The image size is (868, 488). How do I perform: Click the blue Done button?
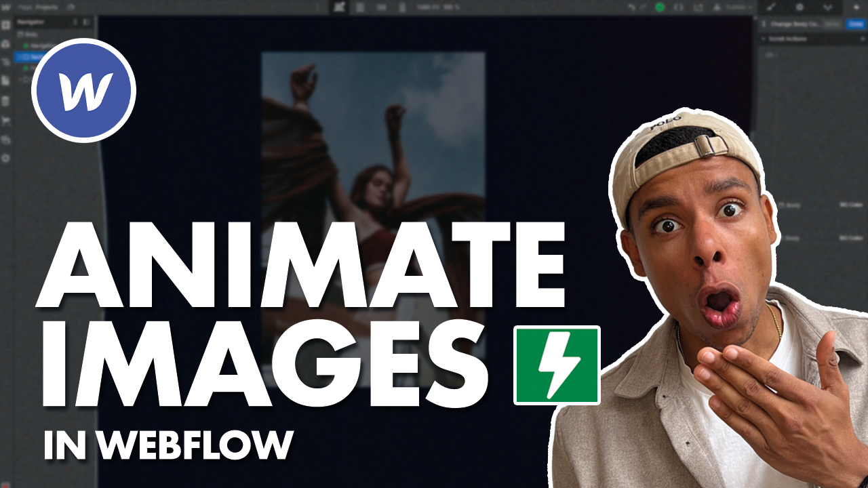click(854, 24)
